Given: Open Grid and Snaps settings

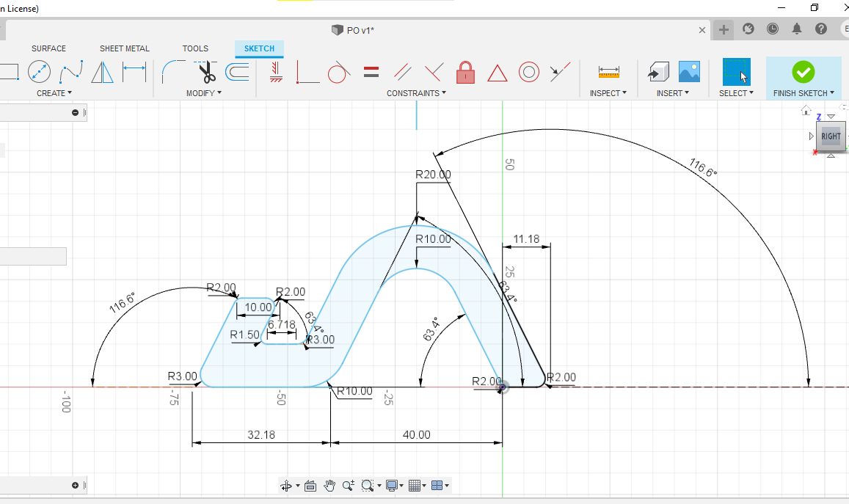Looking at the screenshot, I should tap(414, 486).
